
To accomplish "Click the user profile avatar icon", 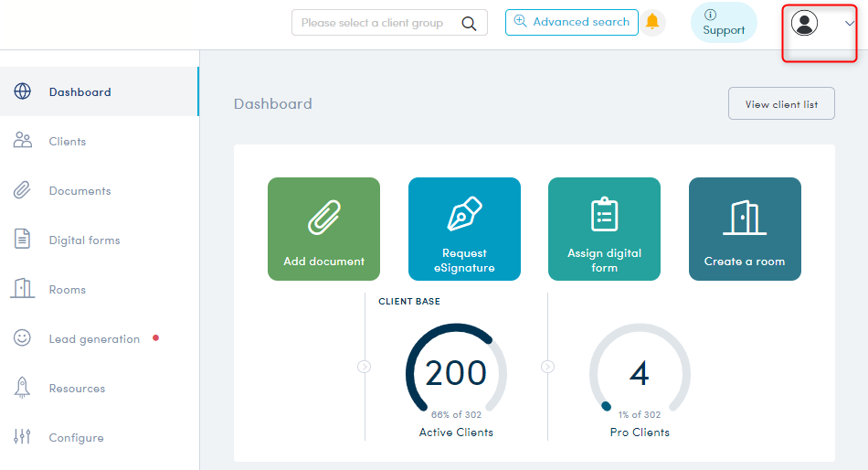I will 804,23.
